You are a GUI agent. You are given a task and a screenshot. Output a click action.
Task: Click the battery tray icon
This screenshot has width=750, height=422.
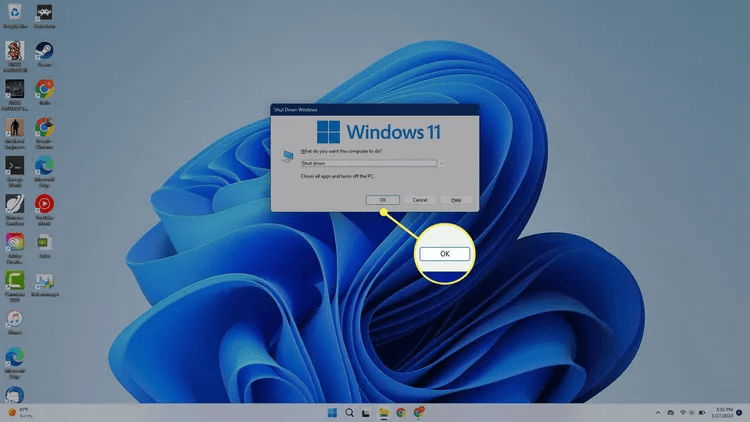(702, 412)
